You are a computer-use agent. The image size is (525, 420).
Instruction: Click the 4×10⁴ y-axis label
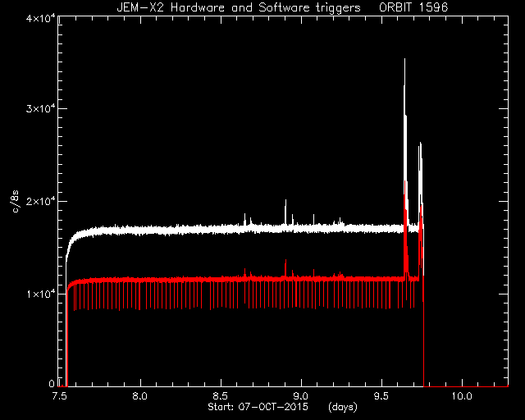point(39,18)
